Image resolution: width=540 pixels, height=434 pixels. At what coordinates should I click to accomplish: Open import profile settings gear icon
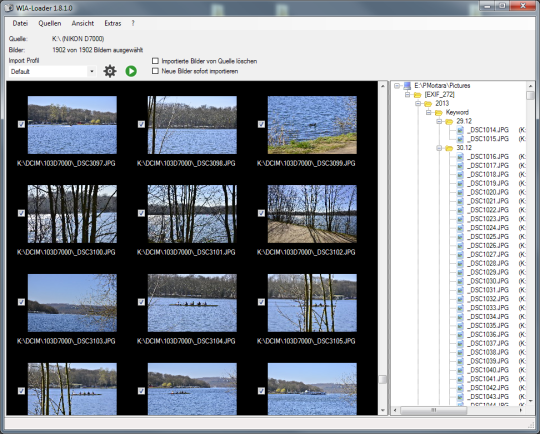pyautogui.click(x=110, y=71)
